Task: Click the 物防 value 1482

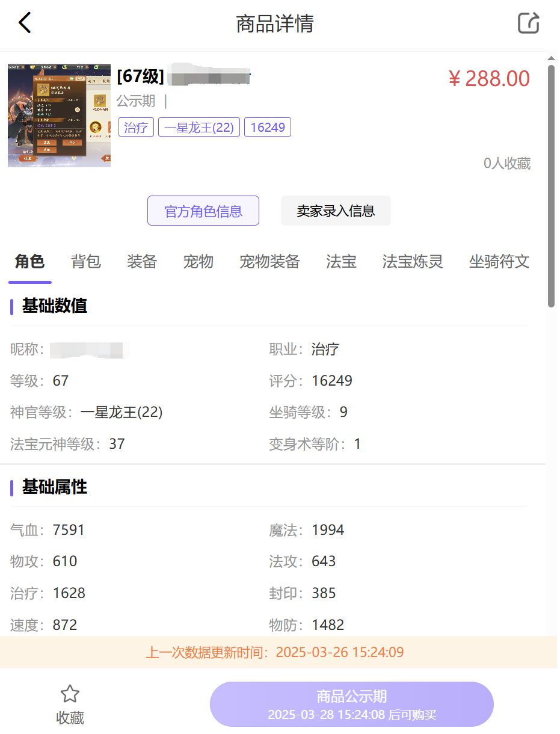Action: point(328,625)
